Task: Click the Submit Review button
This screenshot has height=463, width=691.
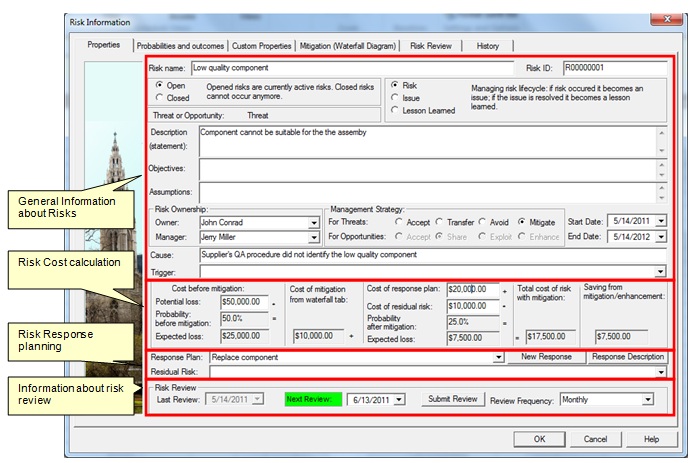Action: [x=453, y=399]
